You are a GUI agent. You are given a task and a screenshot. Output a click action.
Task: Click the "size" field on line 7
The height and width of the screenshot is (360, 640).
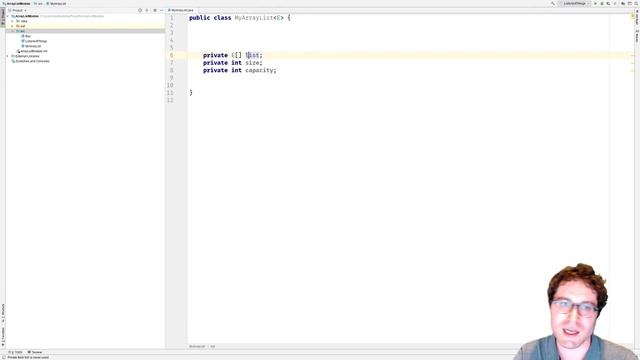pyautogui.click(x=252, y=63)
